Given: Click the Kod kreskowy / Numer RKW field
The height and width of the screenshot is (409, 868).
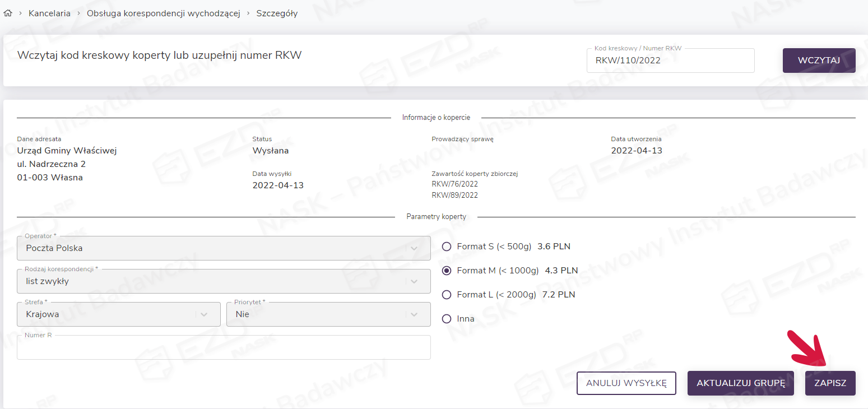Looking at the screenshot, I should click(x=670, y=61).
